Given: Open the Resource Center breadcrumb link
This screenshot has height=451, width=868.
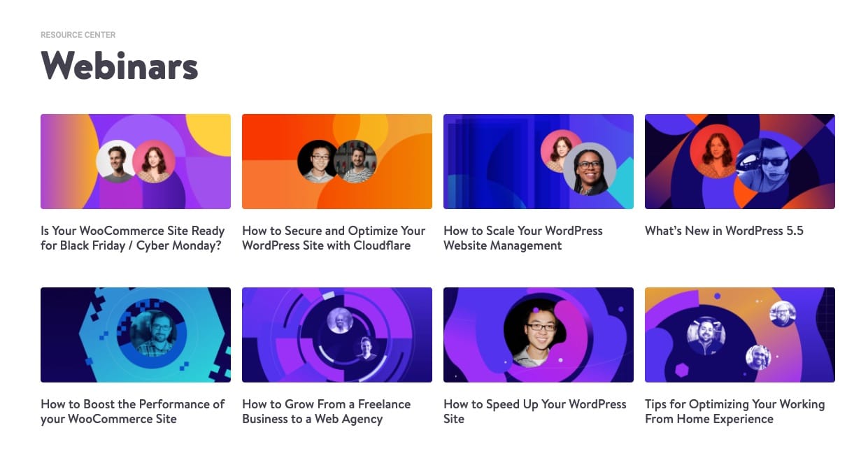Looking at the screenshot, I should (x=78, y=35).
